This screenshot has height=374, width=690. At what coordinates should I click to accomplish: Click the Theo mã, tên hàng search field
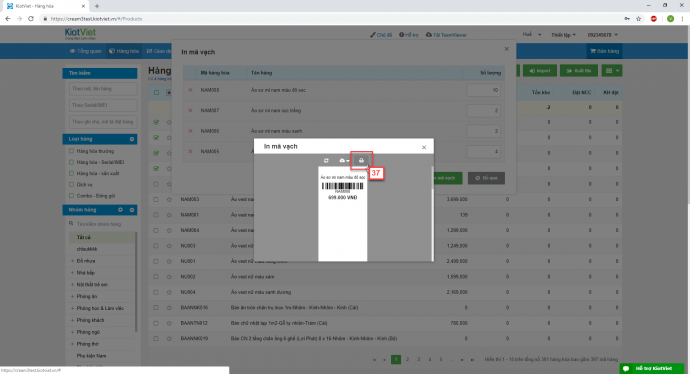tap(103, 89)
